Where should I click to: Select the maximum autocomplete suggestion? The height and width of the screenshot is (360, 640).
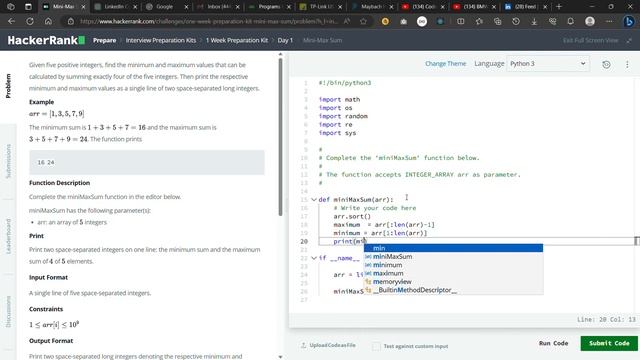(453, 273)
